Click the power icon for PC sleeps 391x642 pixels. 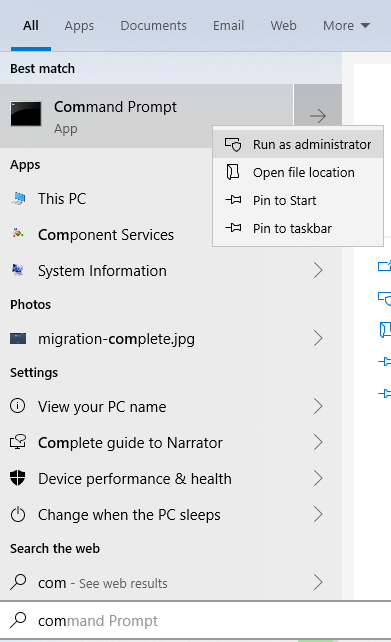click(18, 514)
